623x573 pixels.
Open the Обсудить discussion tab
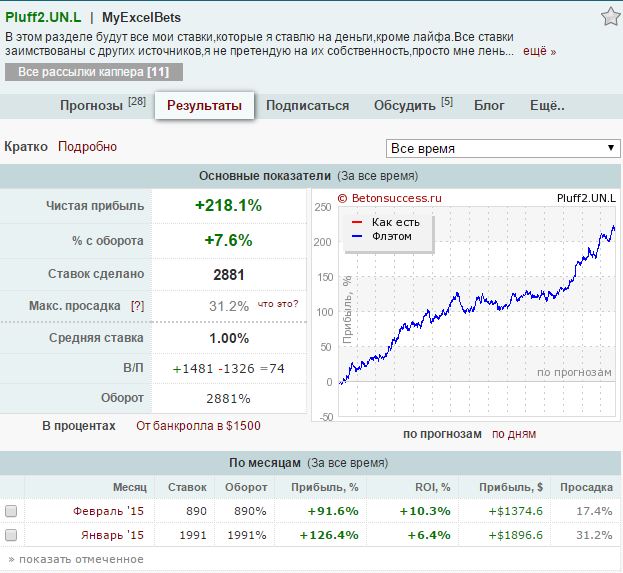pyautogui.click(x=413, y=105)
